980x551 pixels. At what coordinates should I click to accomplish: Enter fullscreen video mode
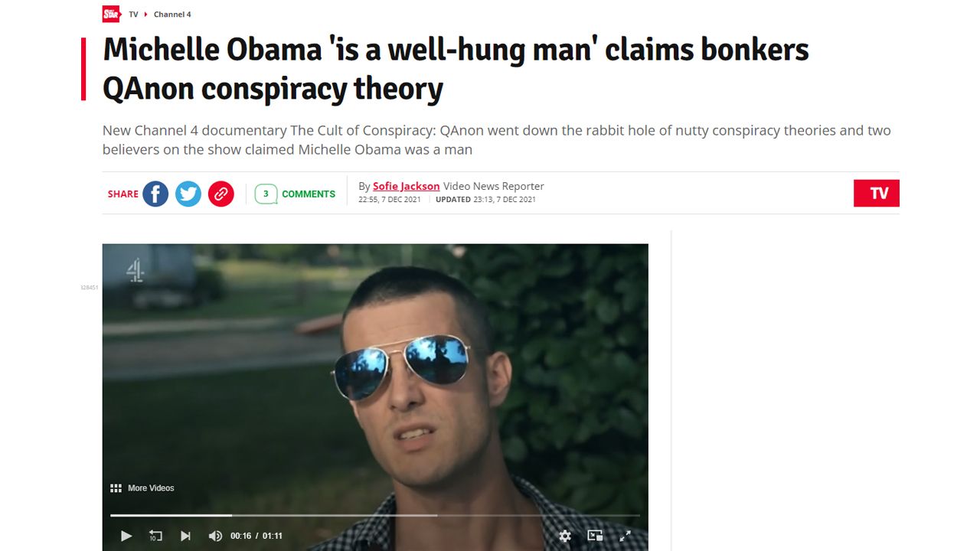(x=625, y=536)
